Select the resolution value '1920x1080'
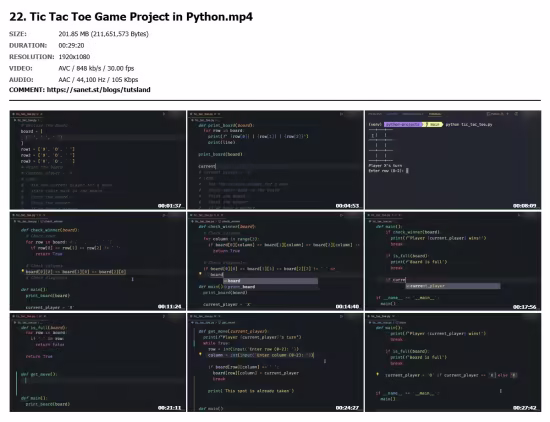Screen dimensions: 550x422 [74, 57]
